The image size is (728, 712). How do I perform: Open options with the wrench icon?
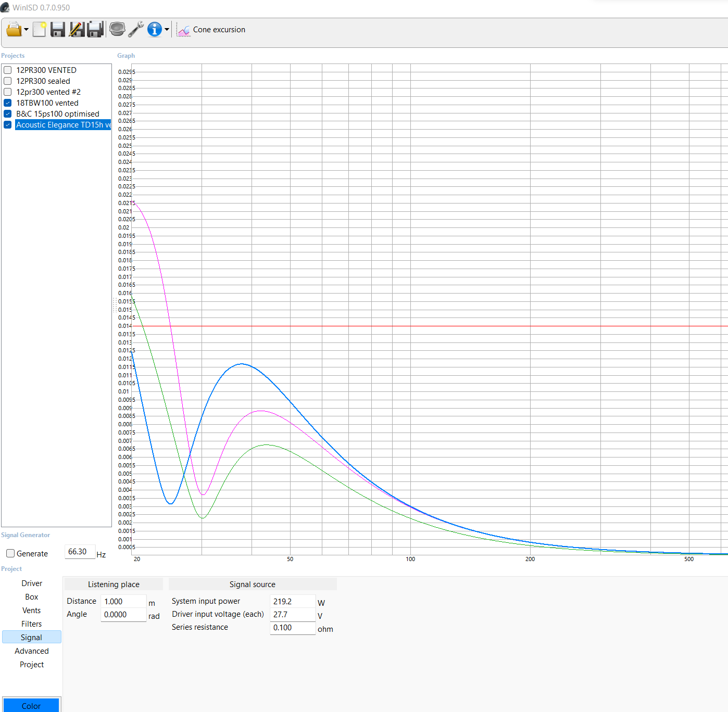tap(136, 29)
